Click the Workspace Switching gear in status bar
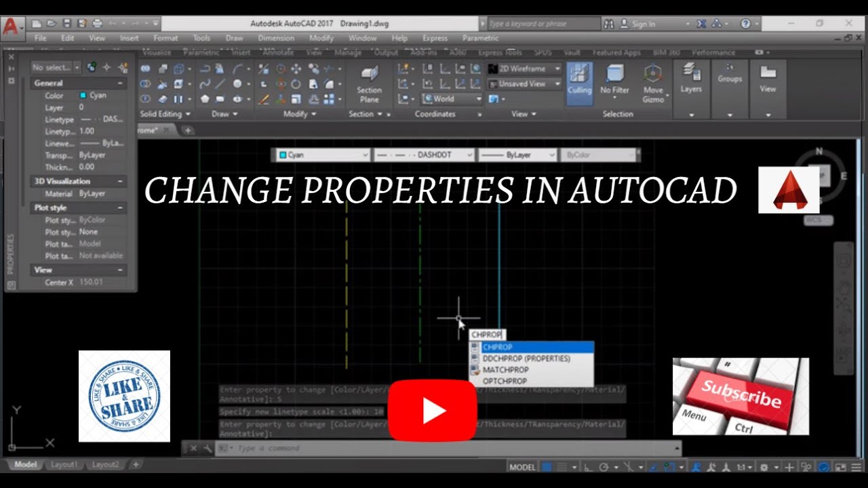 765,467
